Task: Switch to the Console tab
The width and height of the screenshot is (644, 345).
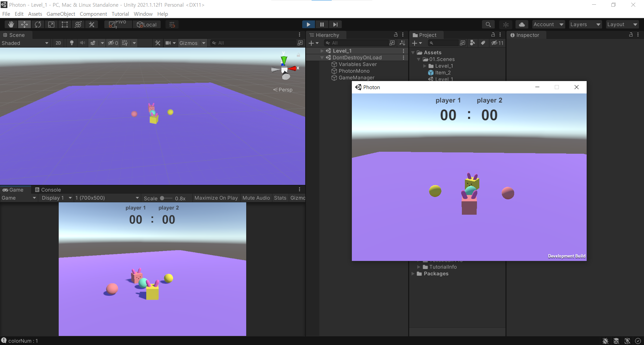Action: tap(48, 190)
